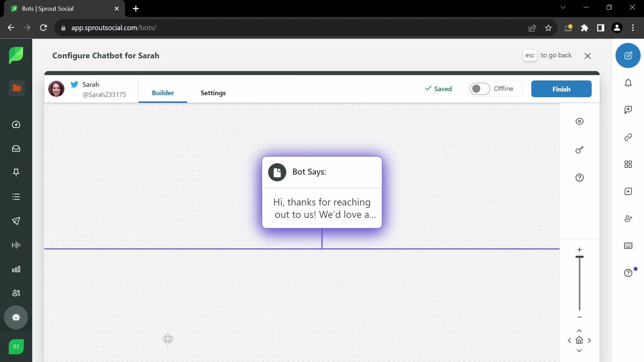Click the team members group icon
Viewport: 644px width, 362px height.
(16, 293)
